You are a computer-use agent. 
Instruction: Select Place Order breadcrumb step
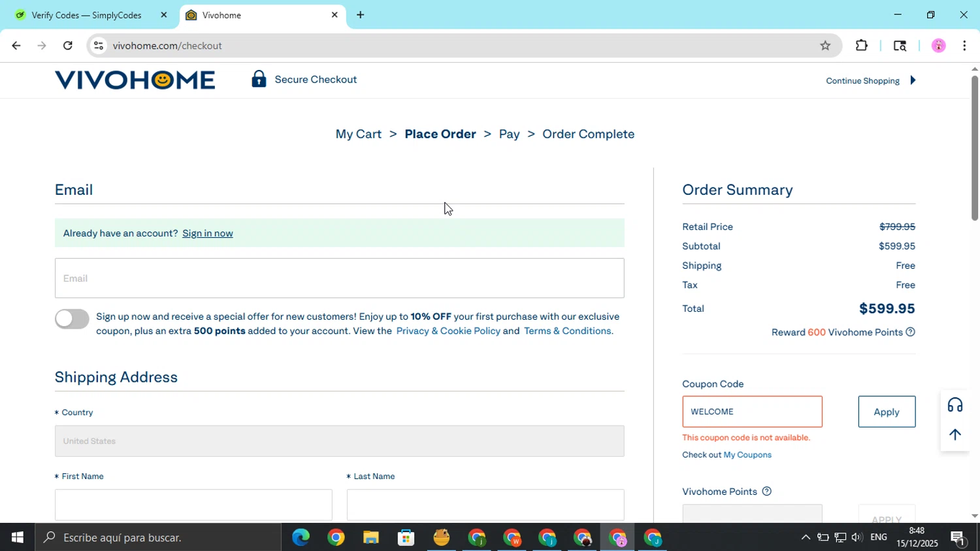tap(440, 134)
